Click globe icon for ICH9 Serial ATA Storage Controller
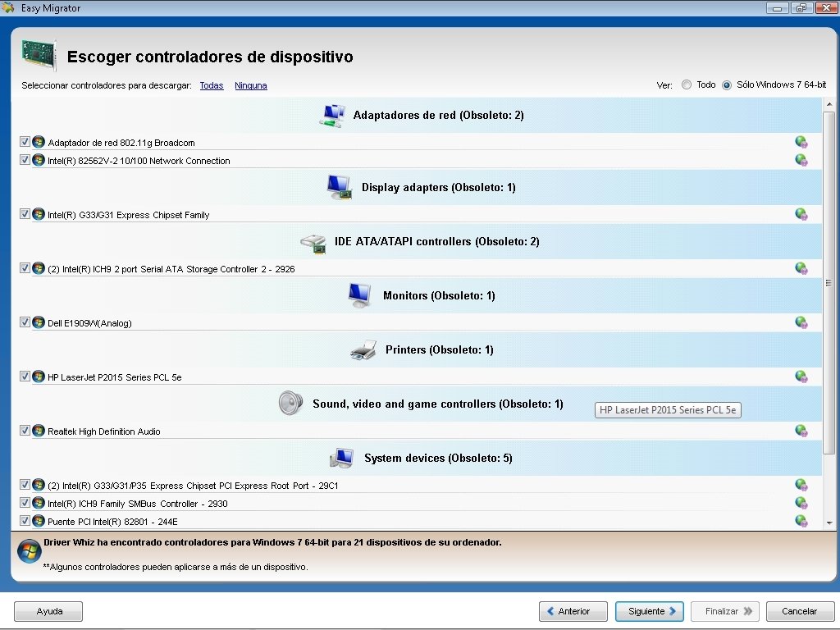This screenshot has height=630, width=840. (801, 268)
